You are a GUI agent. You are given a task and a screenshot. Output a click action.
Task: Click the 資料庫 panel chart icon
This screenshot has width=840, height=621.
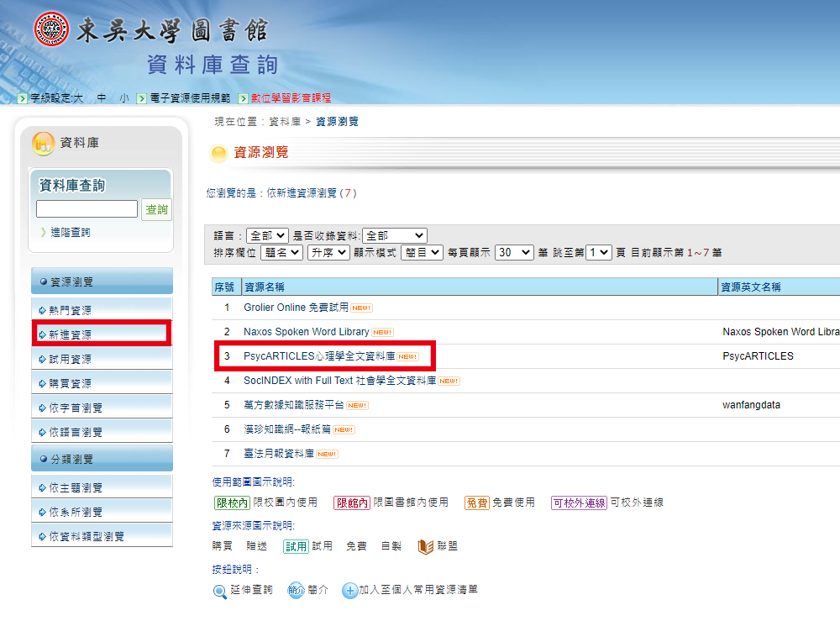(44, 144)
